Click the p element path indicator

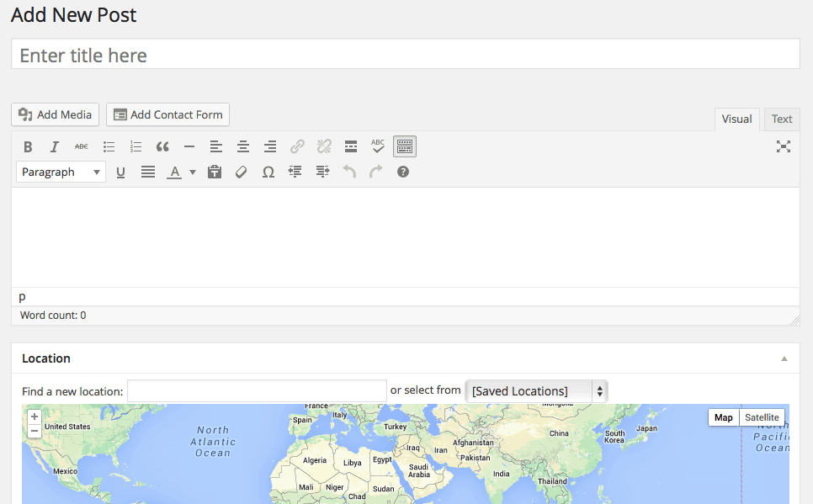tap(22, 297)
